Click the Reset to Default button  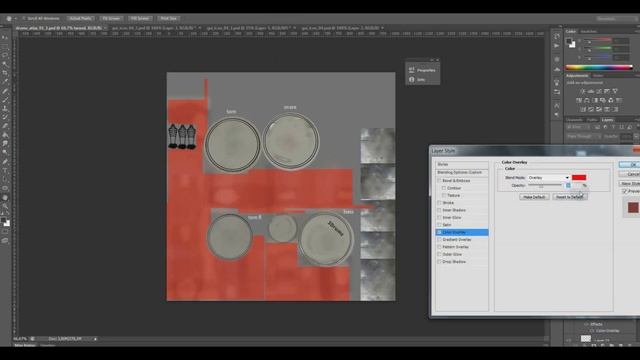[x=569, y=197]
